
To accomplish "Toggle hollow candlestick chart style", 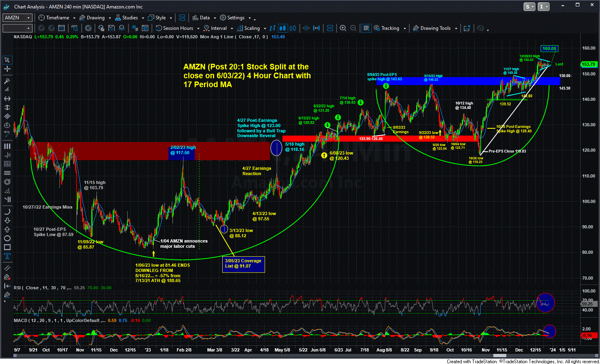I will point(293,28).
